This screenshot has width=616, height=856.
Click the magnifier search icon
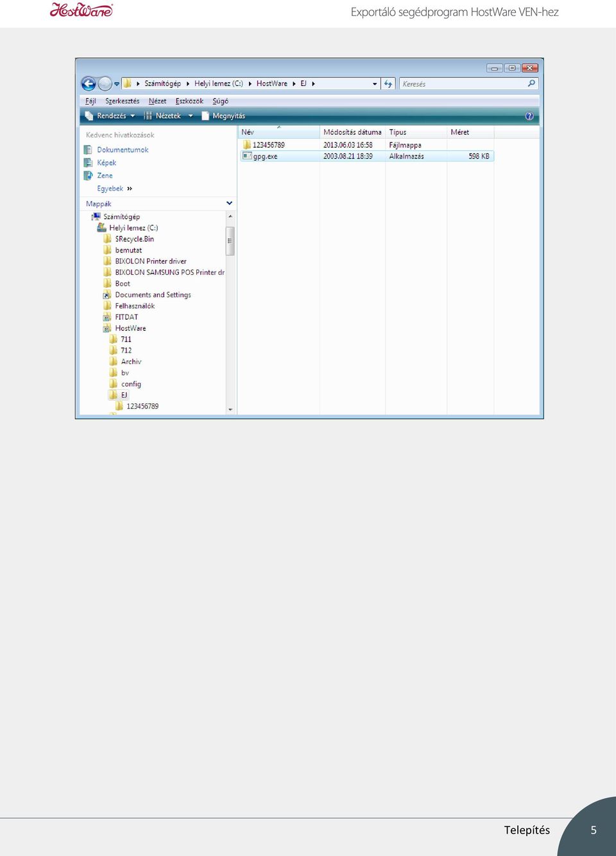coord(531,83)
